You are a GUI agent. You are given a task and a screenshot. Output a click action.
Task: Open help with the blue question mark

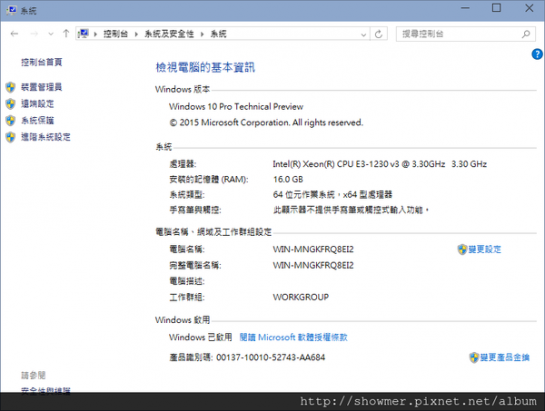pyautogui.click(x=537, y=54)
